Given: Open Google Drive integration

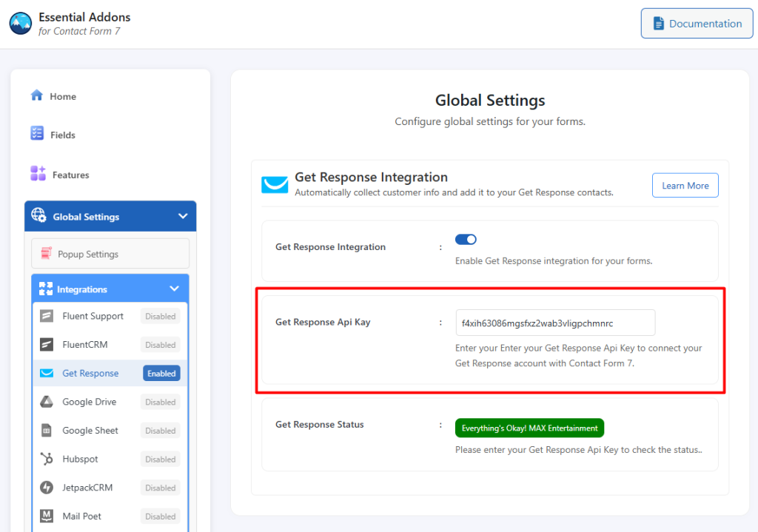Looking at the screenshot, I should (x=90, y=402).
